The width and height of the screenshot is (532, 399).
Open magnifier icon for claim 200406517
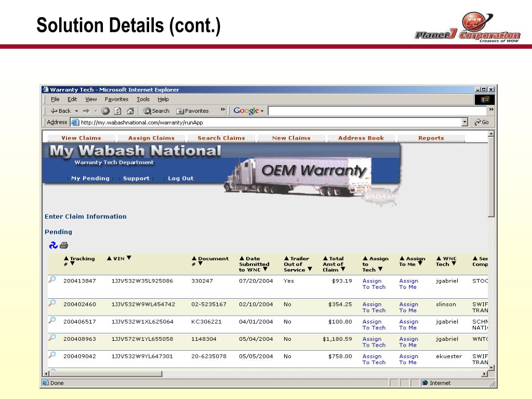52,321
